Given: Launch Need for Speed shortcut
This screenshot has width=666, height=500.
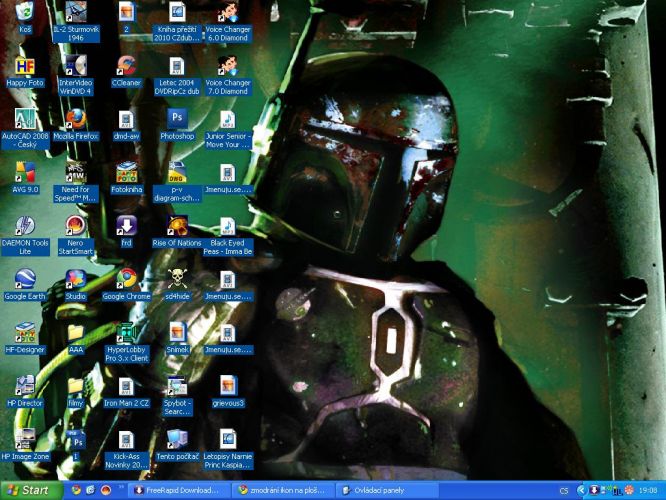Looking at the screenshot, I should click(x=76, y=182).
